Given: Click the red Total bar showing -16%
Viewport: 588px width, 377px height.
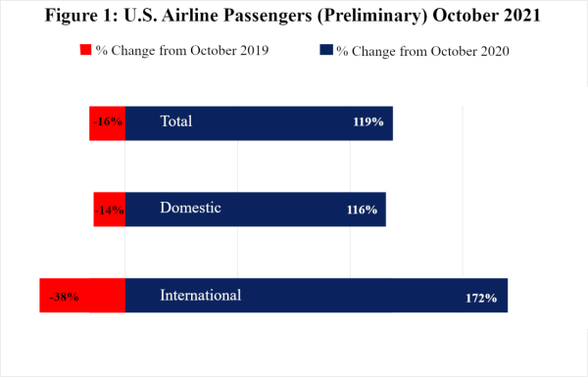Looking at the screenshot, I should pos(107,123).
